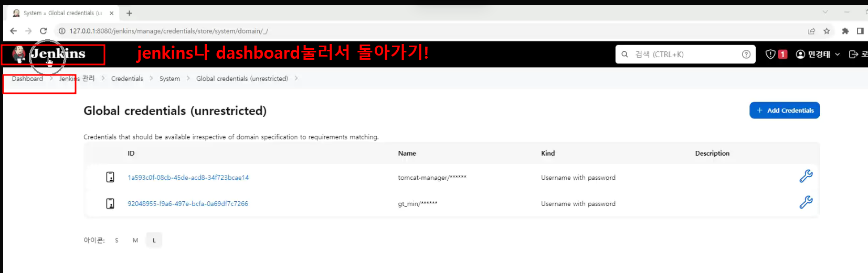Open credential 92048955-f9a6-497e-bcfa-0a69df7c7266
The height and width of the screenshot is (273, 868).
(188, 204)
